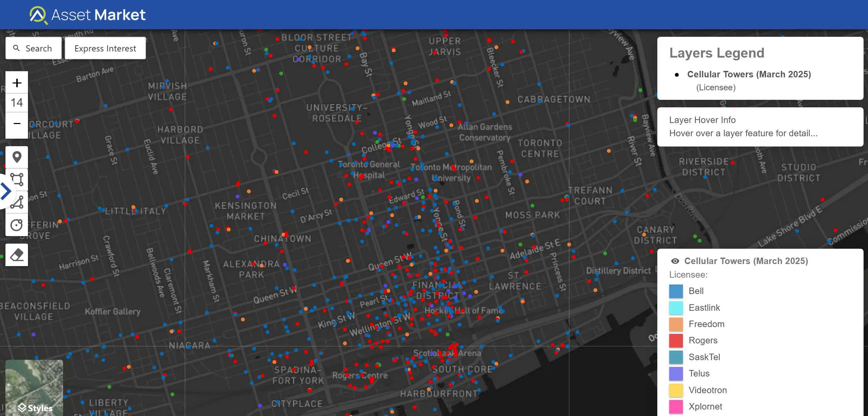Viewport: 868px width, 416px height.
Task: Click the Bell legend label
Action: (x=696, y=291)
